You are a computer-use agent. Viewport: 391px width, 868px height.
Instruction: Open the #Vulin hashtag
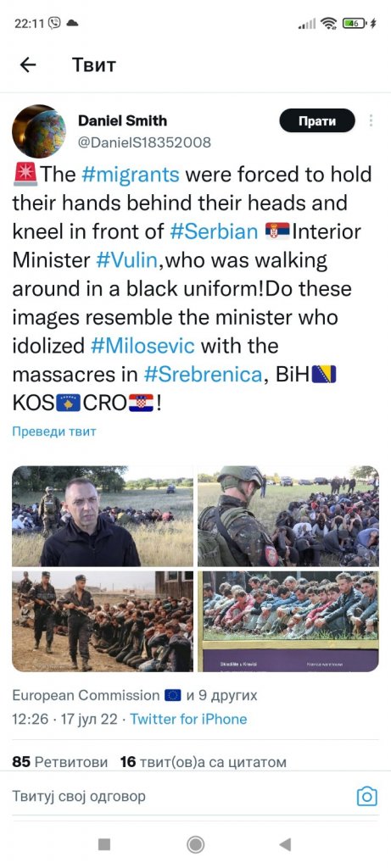[x=127, y=260]
